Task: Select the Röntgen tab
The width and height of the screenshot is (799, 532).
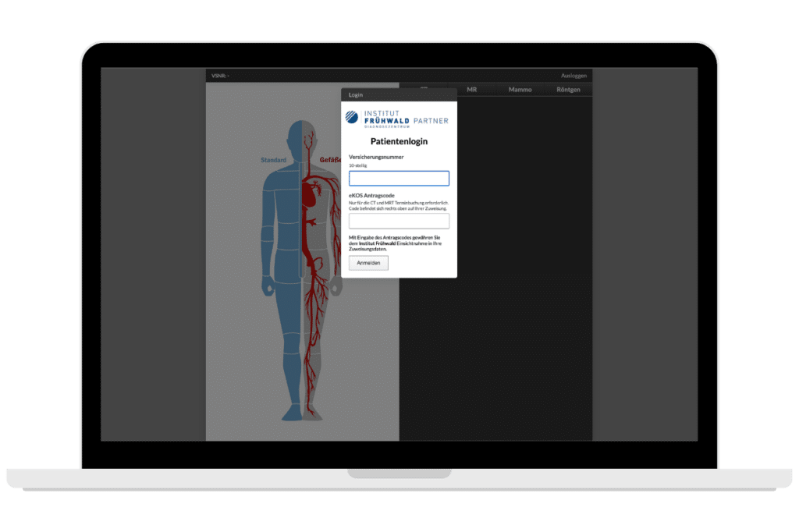Action: point(568,90)
